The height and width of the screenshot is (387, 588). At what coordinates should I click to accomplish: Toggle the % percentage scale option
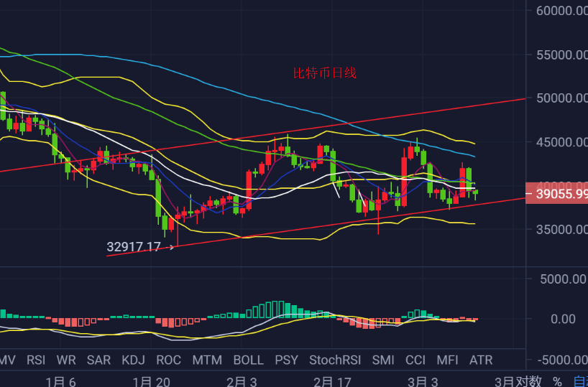pyautogui.click(x=557, y=382)
